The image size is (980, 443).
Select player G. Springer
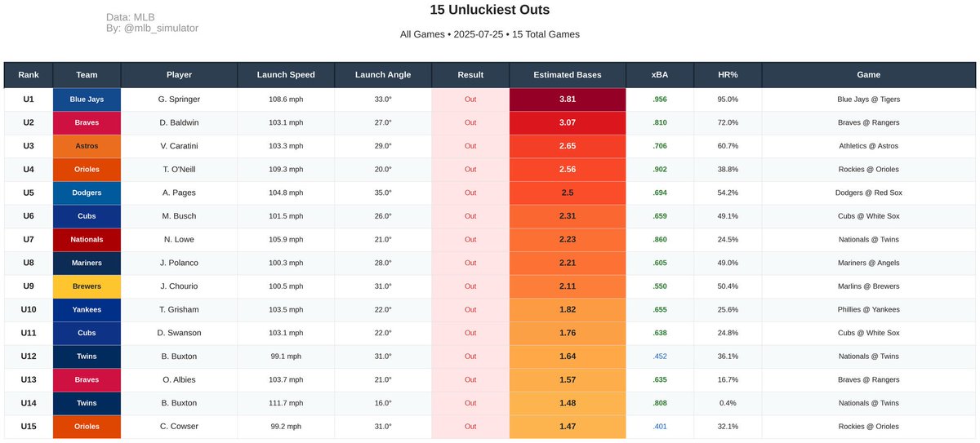(179, 99)
